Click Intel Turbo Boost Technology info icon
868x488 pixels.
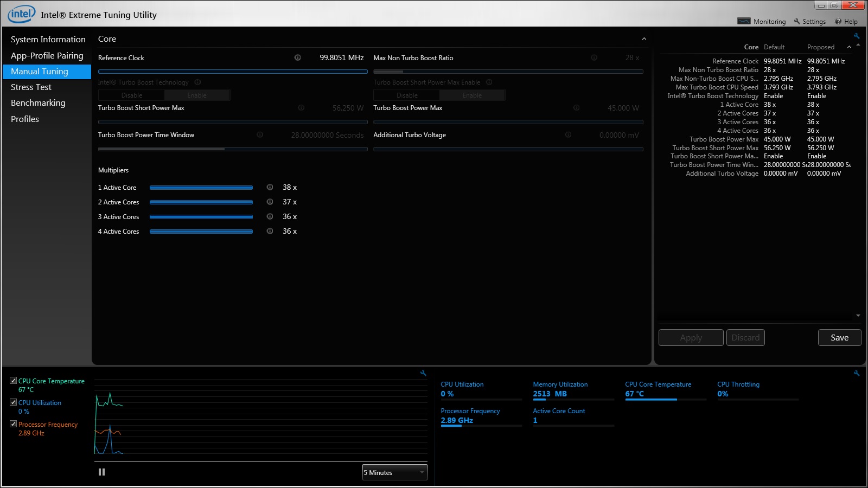pos(197,82)
